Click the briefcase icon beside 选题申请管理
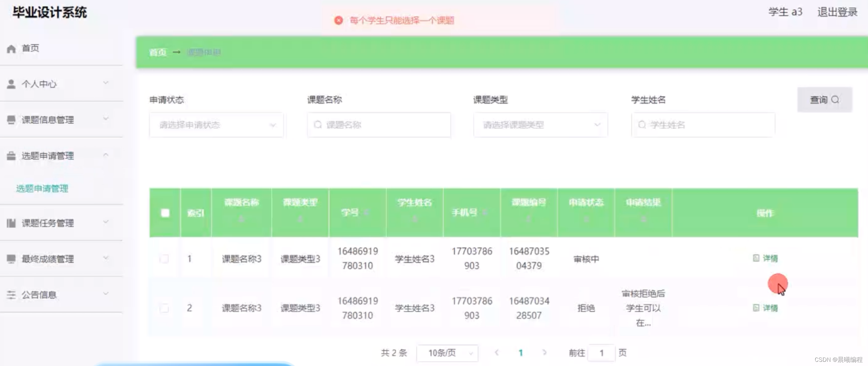The width and height of the screenshot is (868, 366). pyautogui.click(x=11, y=156)
